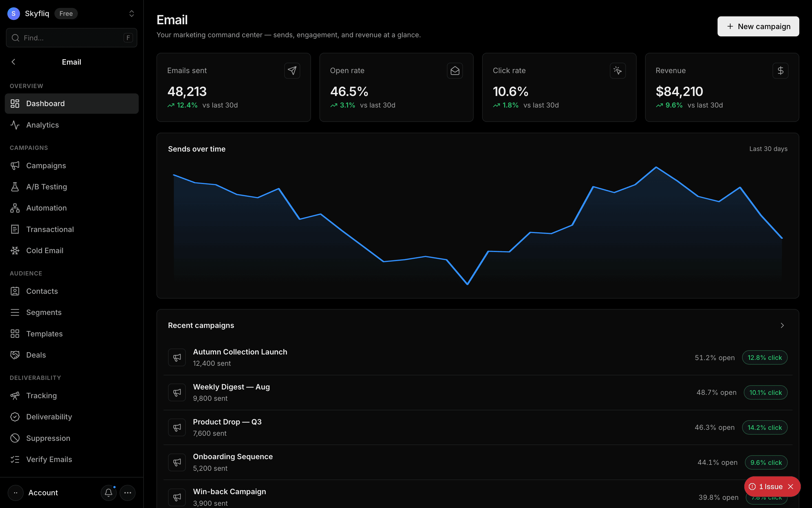Click the dollar icon on Revenue card

780,71
